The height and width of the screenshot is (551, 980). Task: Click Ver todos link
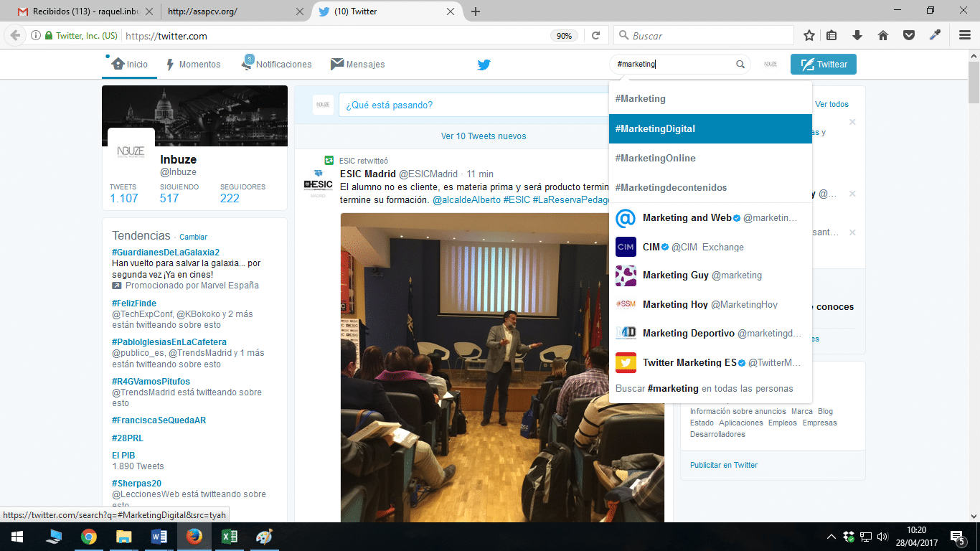(831, 105)
